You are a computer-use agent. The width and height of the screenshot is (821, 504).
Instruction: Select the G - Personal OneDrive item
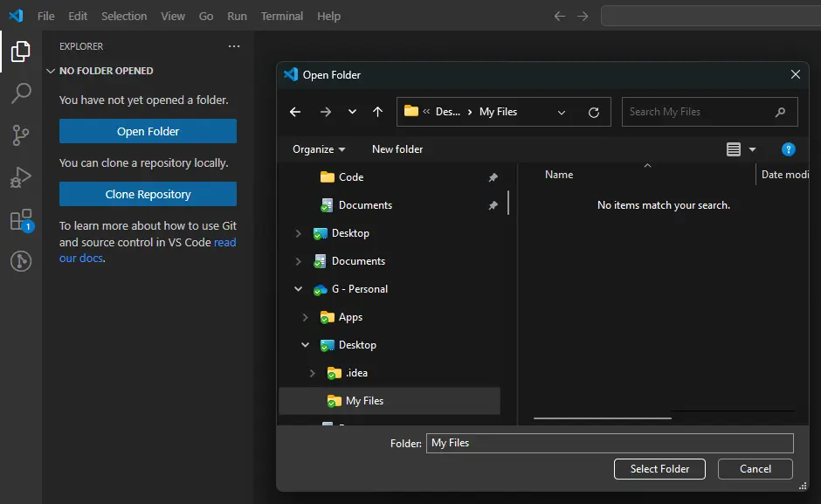coord(349,289)
